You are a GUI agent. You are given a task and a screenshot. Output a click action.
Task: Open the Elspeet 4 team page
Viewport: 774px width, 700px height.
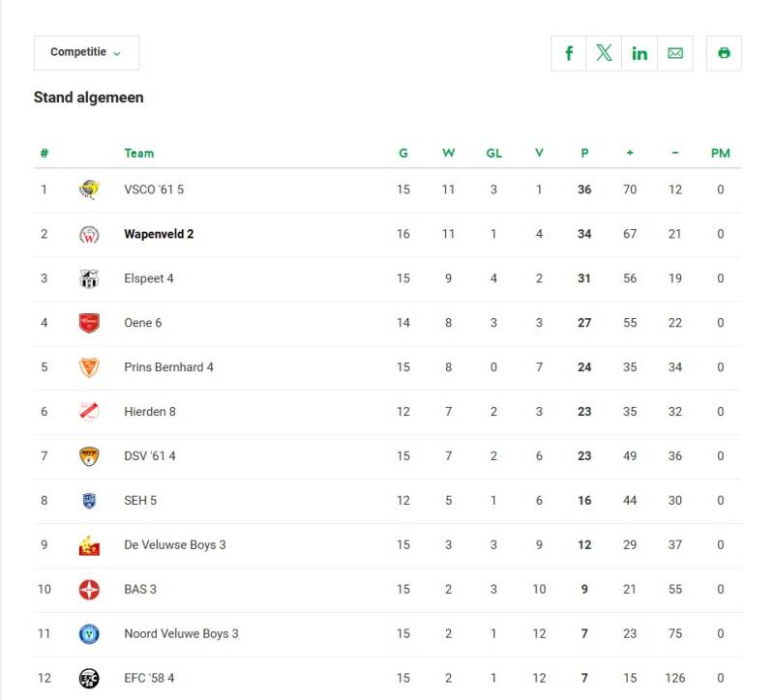tap(149, 278)
